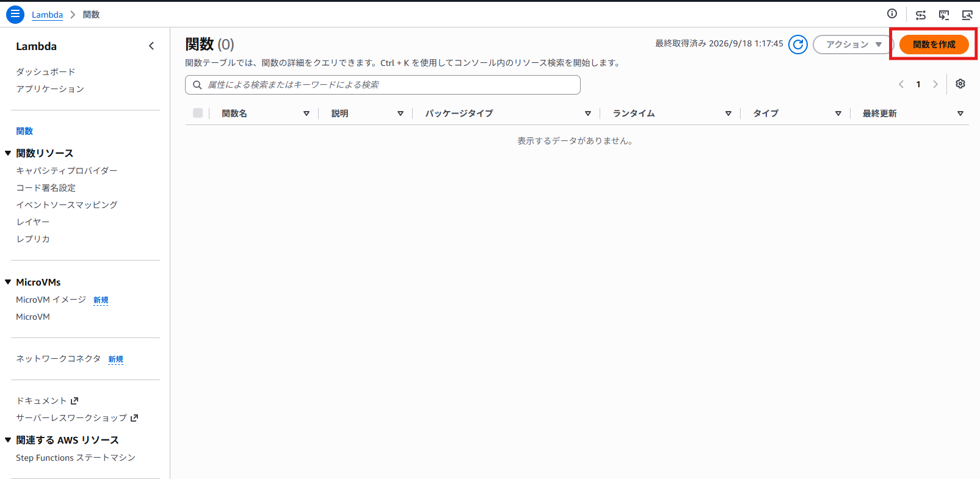Click the タイプ column header
Image resolution: width=980 pixels, height=479 pixels.
[766, 113]
